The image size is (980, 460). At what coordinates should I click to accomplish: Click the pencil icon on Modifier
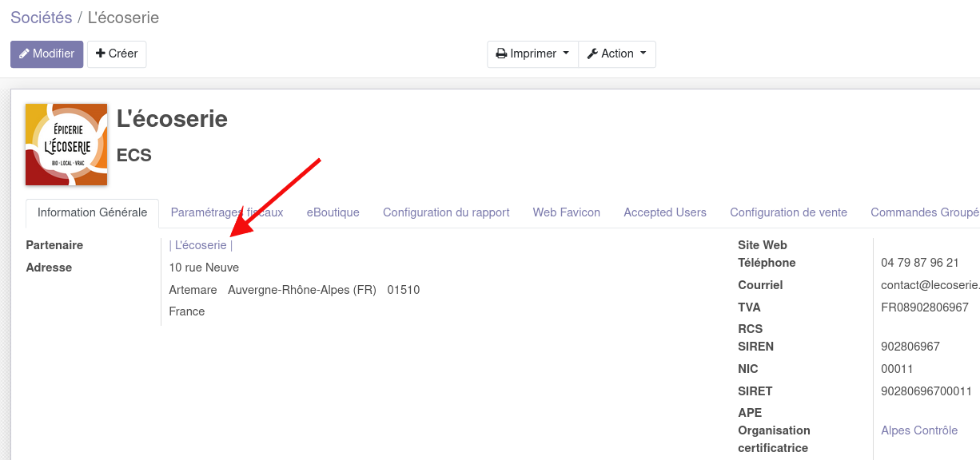(x=24, y=54)
